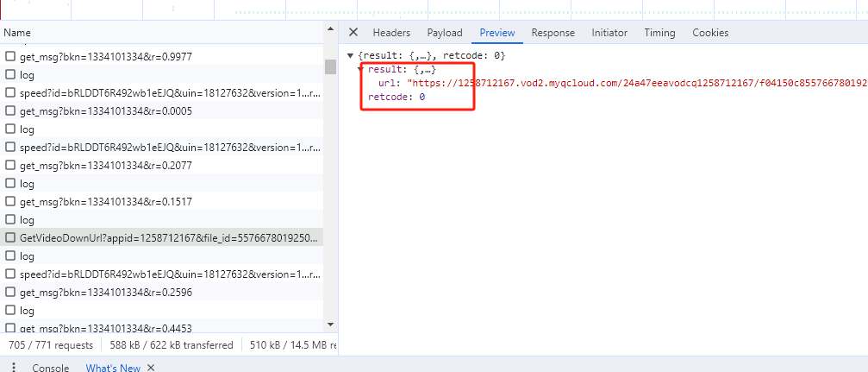Image resolution: width=868 pixels, height=372 pixels.
Task: Open the three-dot drawer menu beside Console
Action: point(15,368)
